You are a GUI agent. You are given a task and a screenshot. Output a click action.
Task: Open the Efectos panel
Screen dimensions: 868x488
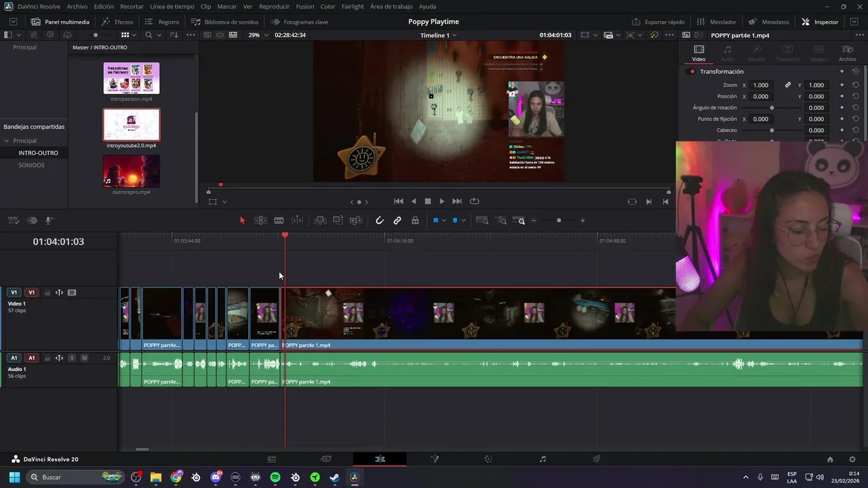[117, 22]
